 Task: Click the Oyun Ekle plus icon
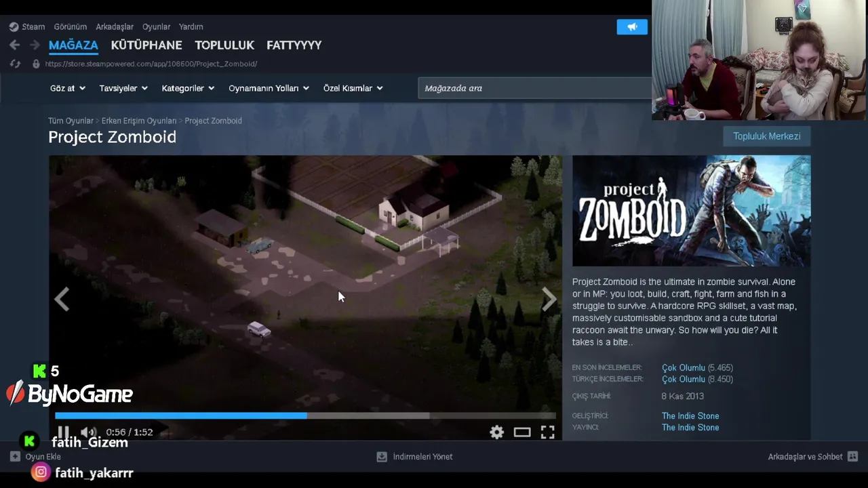15,457
